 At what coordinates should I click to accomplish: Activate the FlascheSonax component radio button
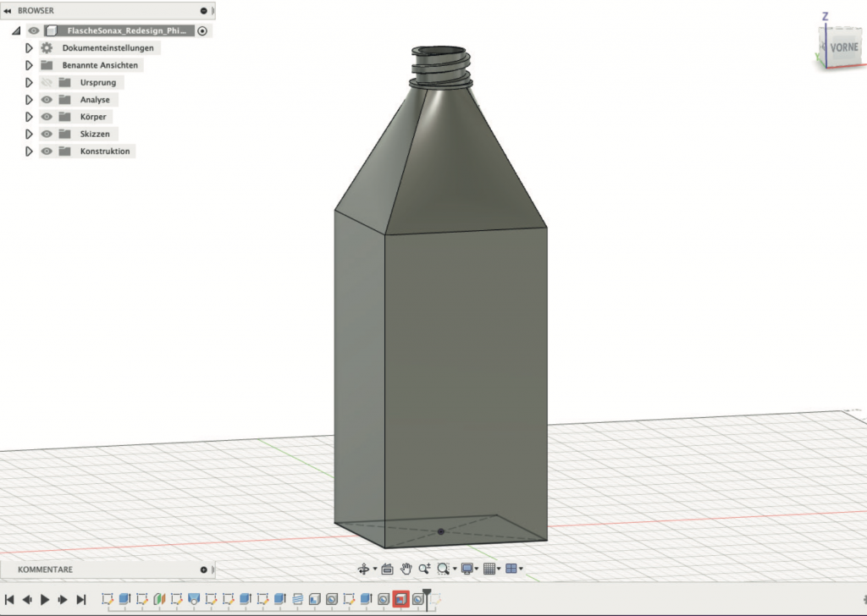pyautogui.click(x=202, y=30)
